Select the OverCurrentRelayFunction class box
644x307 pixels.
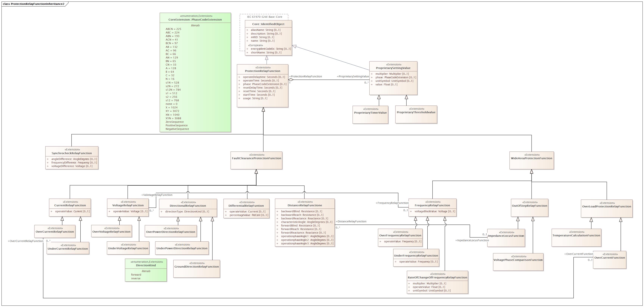pyautogui.click(x=55, y=231)
